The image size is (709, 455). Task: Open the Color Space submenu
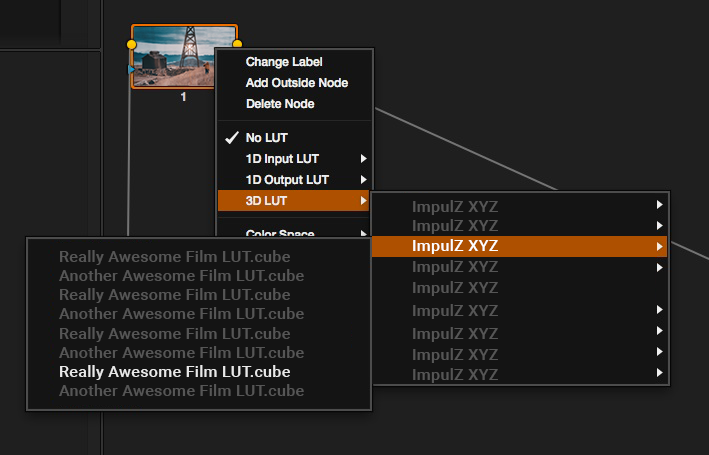coord(280,234)
